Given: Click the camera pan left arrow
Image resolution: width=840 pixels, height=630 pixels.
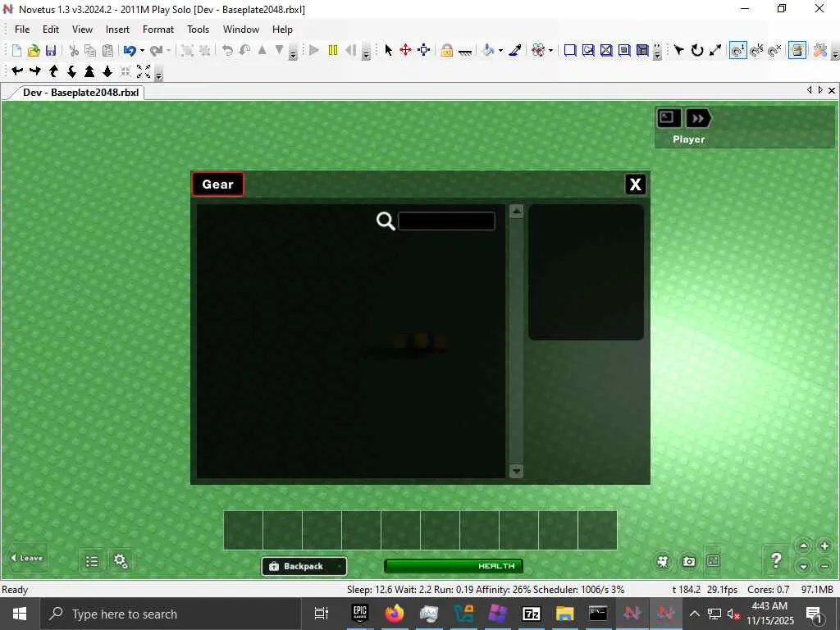Looking at the screenshot, I should click(x=17, y=71).
